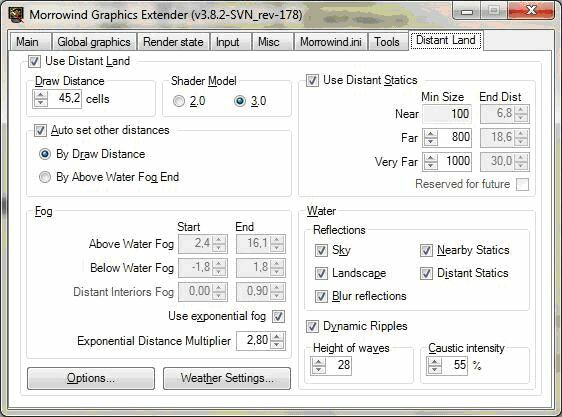Image resolution: width=562 pixels, height=417 pixels.
Task: Disable Auto set other distances
Action: pos(40,130)
